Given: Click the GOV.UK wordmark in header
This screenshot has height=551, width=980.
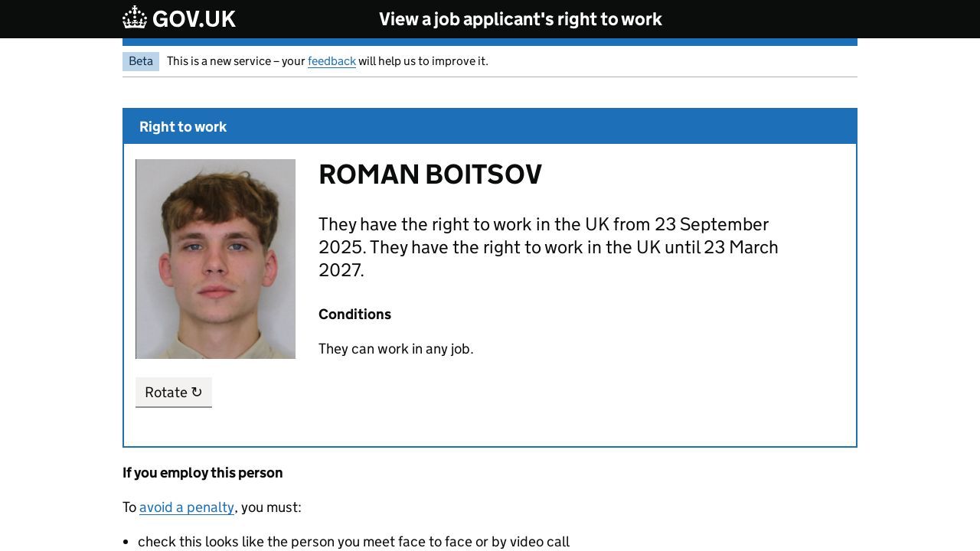Looking at the screenshot, I should (x=194, y=19).
